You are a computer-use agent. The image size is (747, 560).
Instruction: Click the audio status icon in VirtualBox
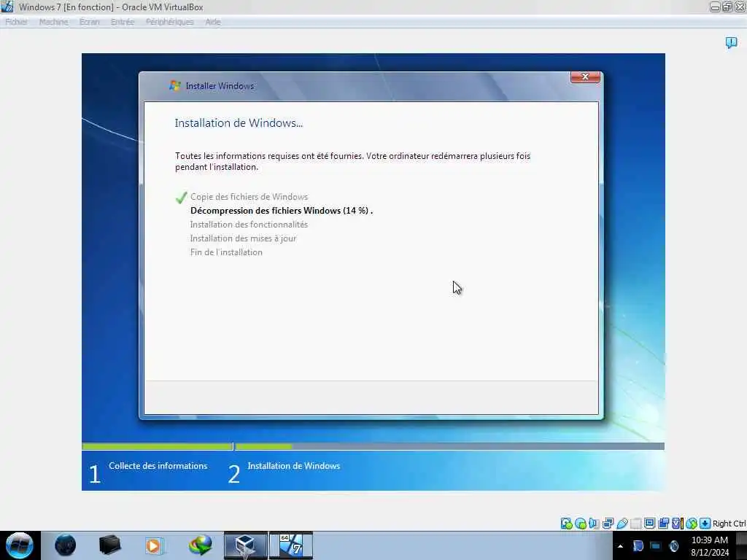[594, 524]
